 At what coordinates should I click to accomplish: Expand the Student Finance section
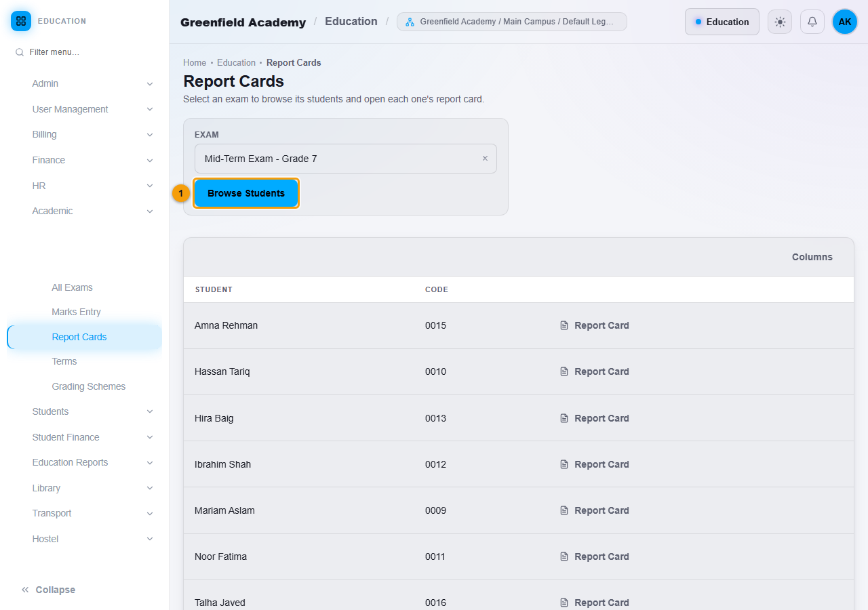pos(85,437)
